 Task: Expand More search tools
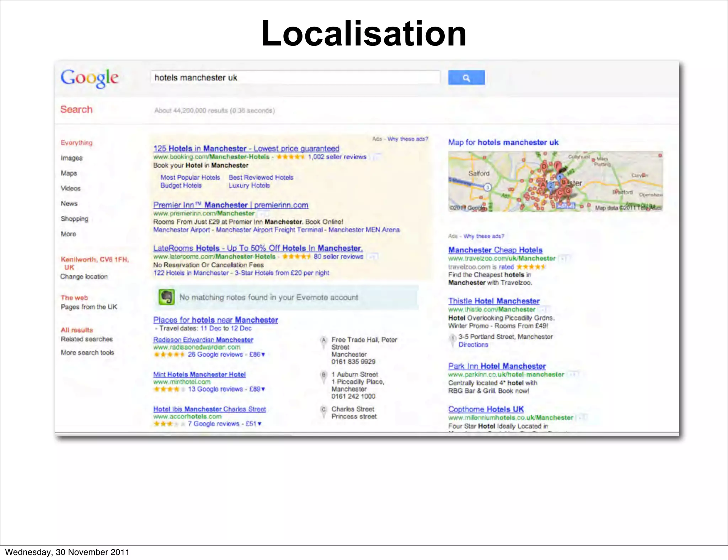(87, 352)
